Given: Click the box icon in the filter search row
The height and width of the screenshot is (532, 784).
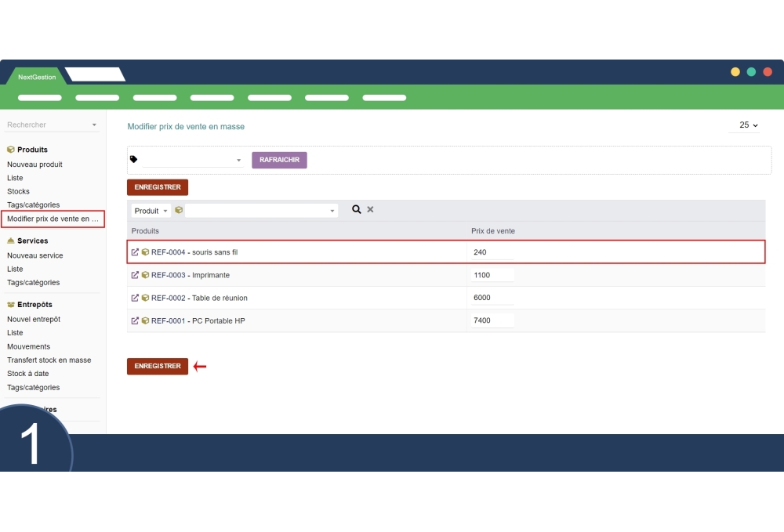Looking at the screenshot, I should pos(179,209).
